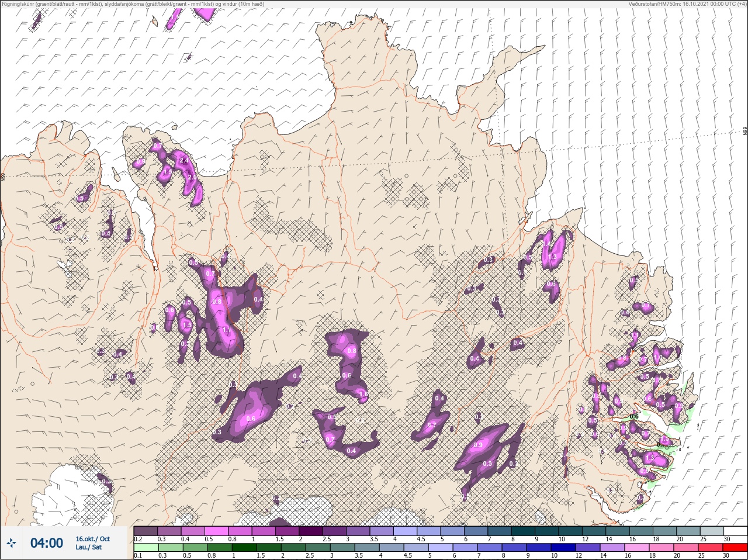Viewport: 748px width, 560px height.
Task: Pick the 0.5 swatch in purple snow legend
Action: point(216,531)
